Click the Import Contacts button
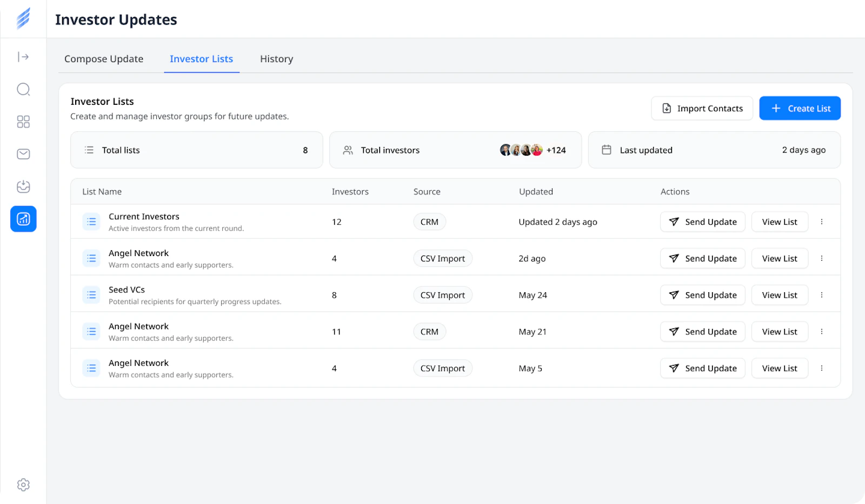 702,109
